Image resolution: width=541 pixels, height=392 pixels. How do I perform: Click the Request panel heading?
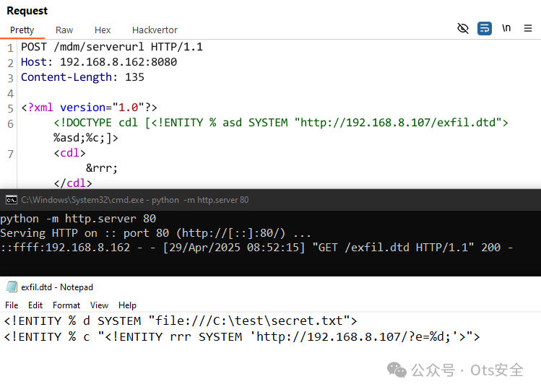click(27, 11)
